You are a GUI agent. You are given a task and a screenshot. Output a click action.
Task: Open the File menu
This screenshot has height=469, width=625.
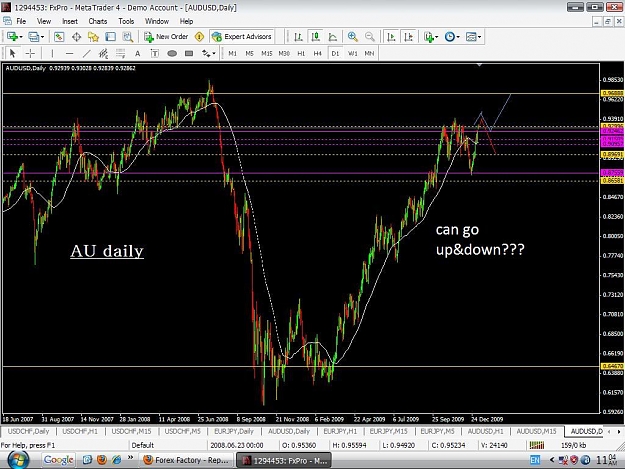click(x=21, y=21)
